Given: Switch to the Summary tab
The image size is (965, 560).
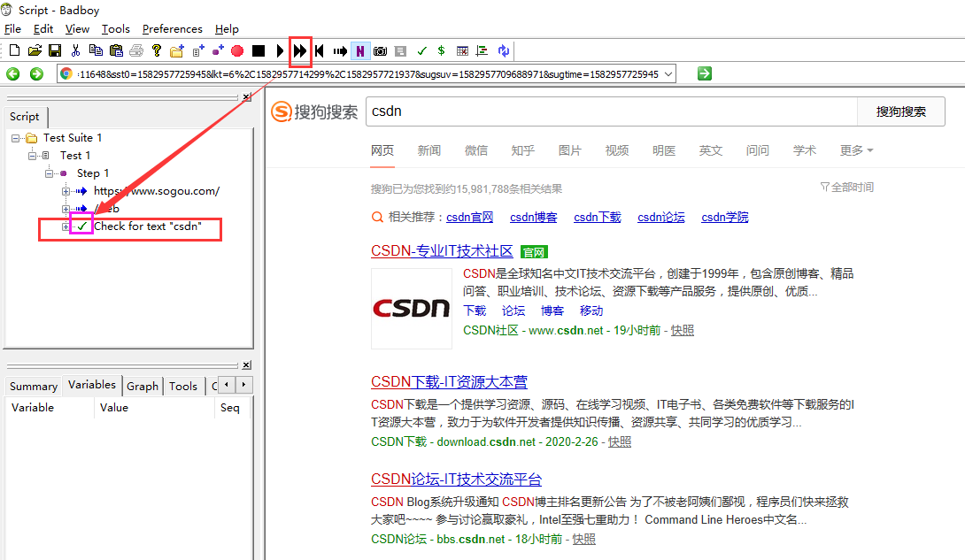Looking at the screenshot, I should point(34,386).
